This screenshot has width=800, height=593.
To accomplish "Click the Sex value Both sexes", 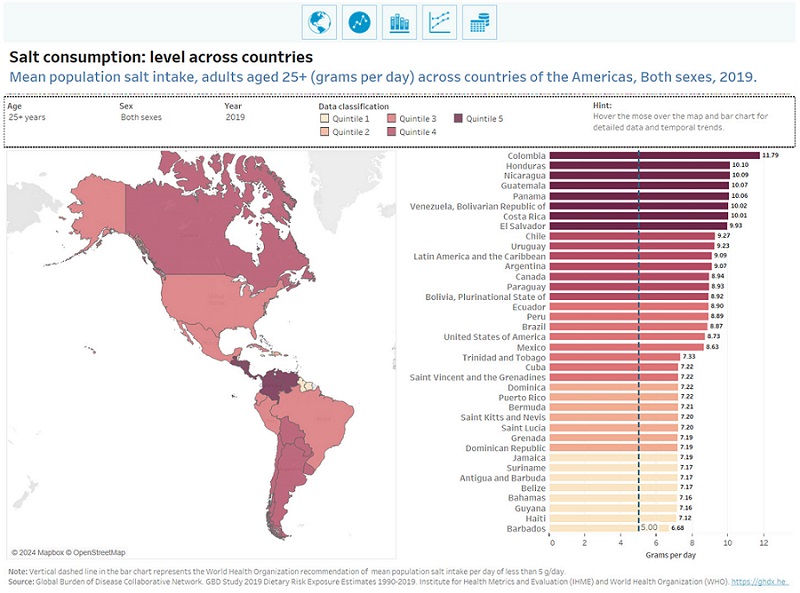I will (x=141, y=117).
